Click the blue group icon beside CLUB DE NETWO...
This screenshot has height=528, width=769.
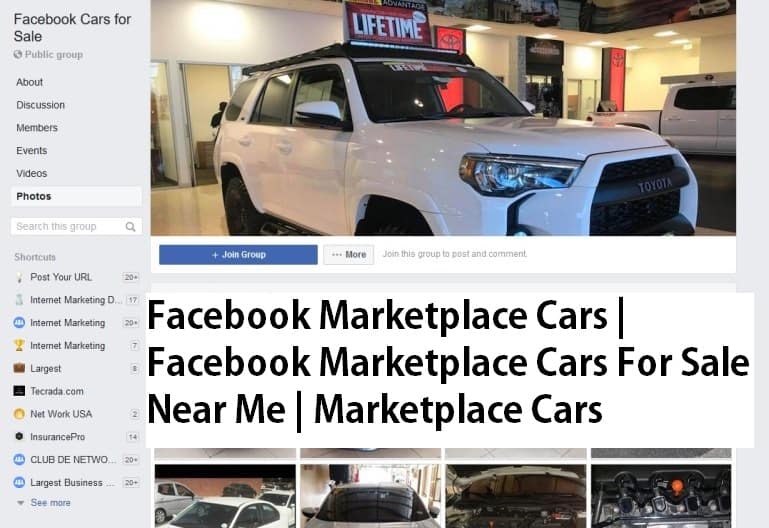pos(19,459)
